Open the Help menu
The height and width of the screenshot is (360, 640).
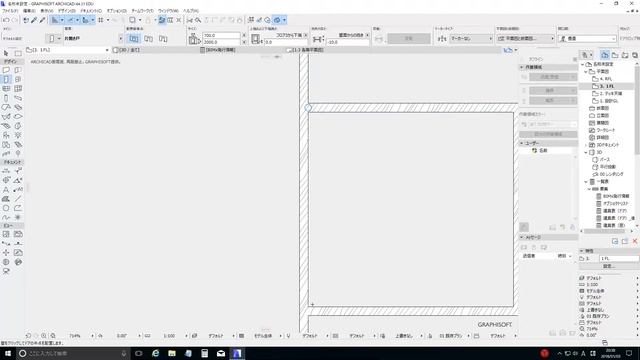point(191,11)
